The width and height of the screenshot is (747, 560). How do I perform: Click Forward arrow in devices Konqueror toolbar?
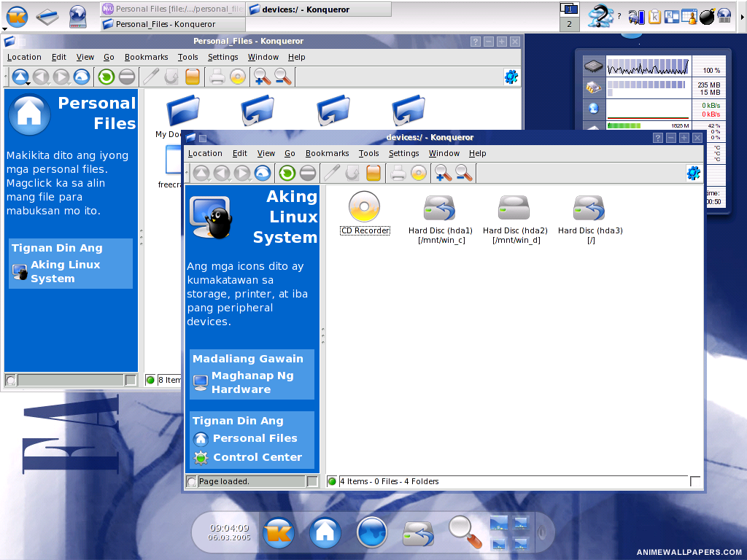[x=242, y=173]
